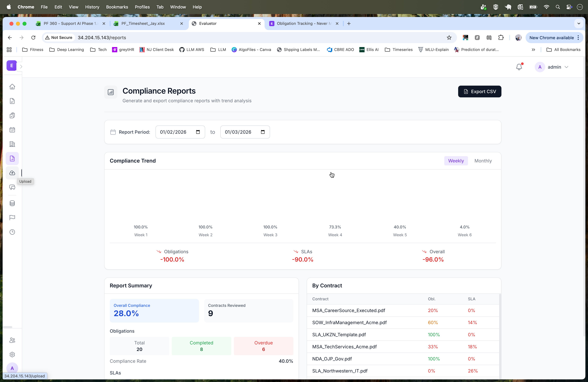Open Chrome's extensions puzzle-piece icon
Image resolution: width=588 pixels, height=382 pixels.
pyautogui.click(x=501, y=38)
